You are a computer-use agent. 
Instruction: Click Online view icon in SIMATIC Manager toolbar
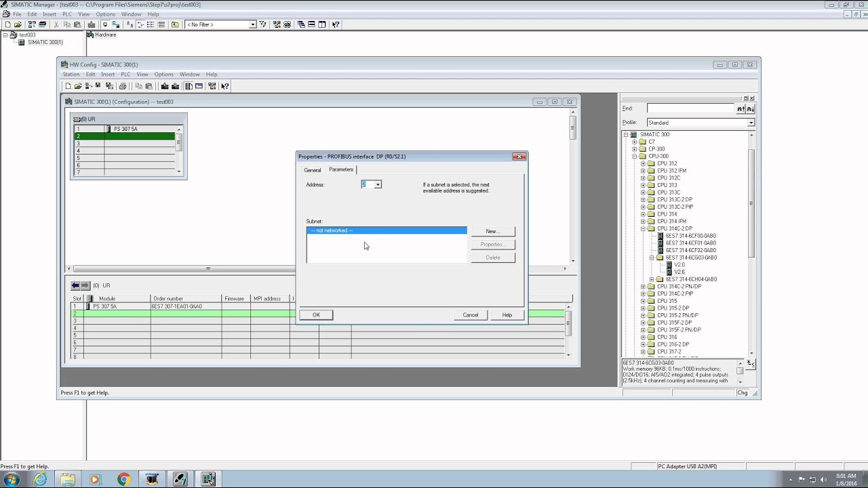coord(115,24)
